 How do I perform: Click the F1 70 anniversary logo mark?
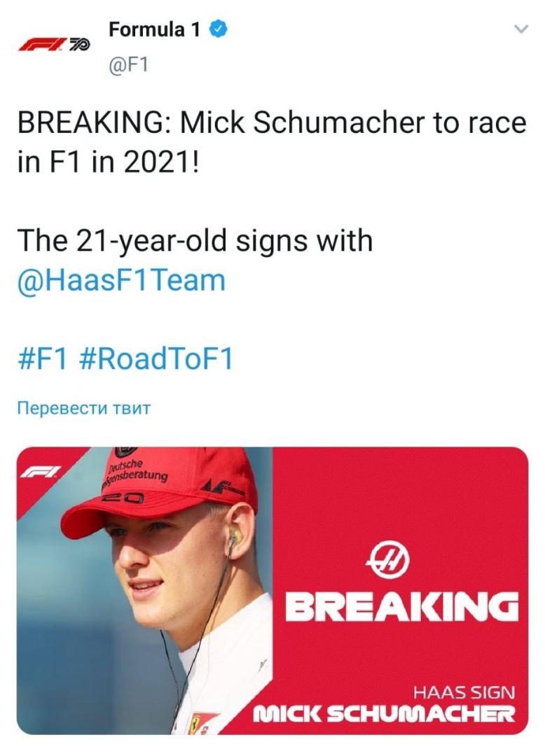(78, 45)
